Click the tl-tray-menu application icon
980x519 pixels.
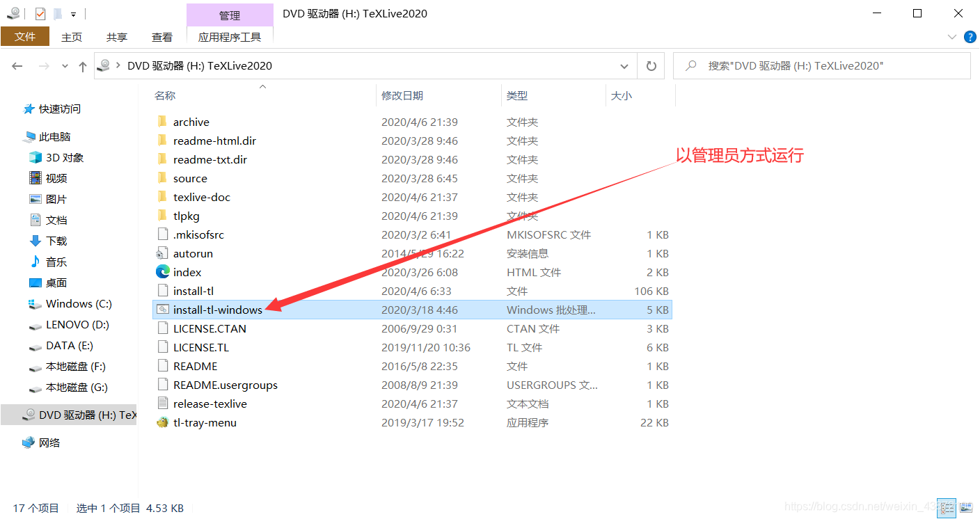[162, 422]
